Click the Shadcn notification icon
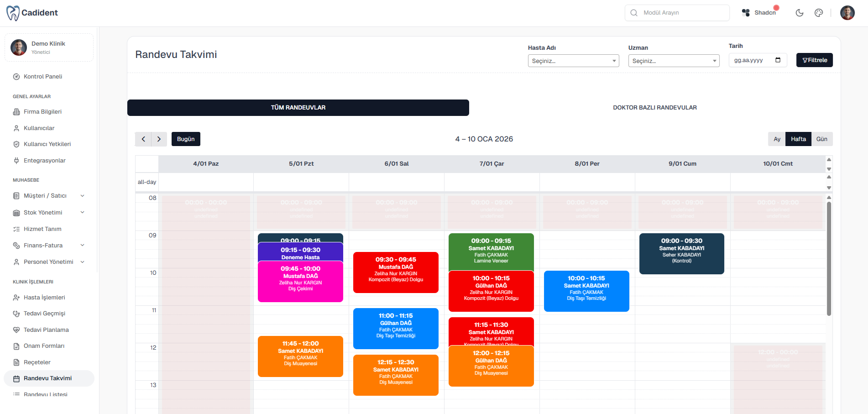The width and height of the screenshot is (868, 414). pos(746,13)
